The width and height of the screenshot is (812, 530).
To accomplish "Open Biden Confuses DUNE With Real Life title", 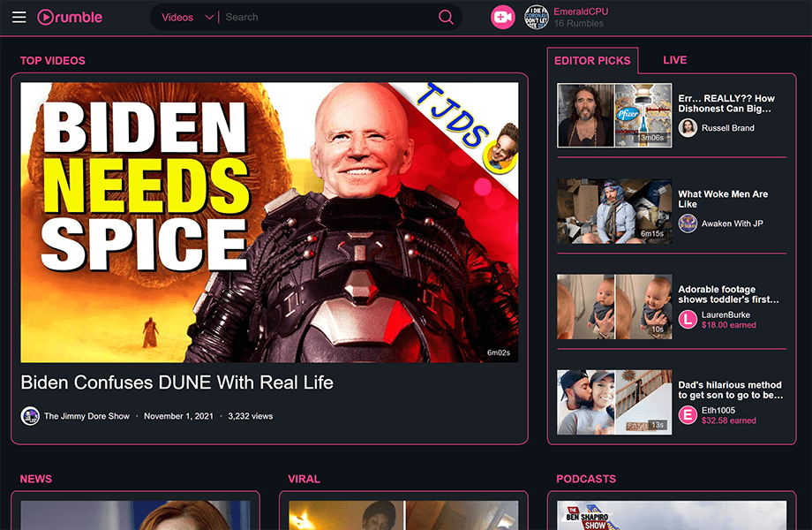I will coord(177,382).
